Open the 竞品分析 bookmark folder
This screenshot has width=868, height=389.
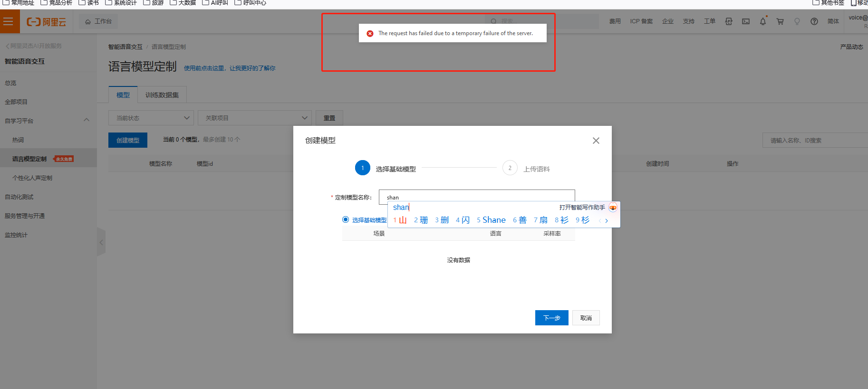pyautogui.click(x=57, y=3)
